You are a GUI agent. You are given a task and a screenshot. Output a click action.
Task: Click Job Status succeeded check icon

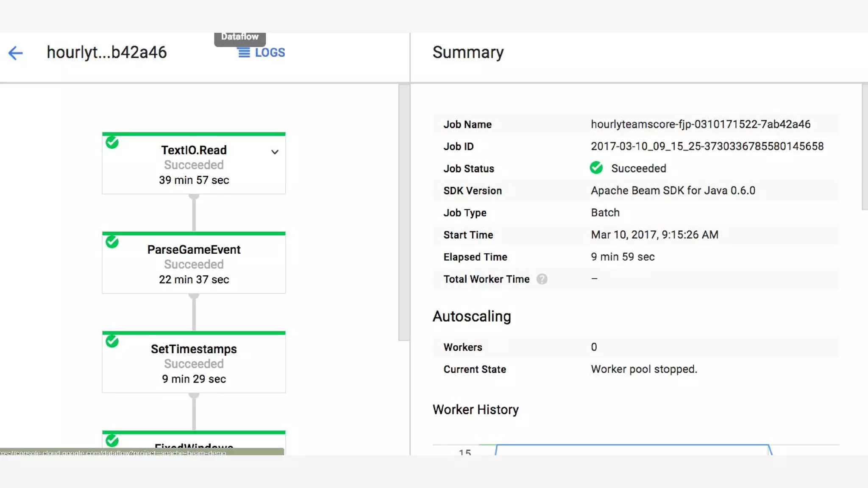pos(596,168)
